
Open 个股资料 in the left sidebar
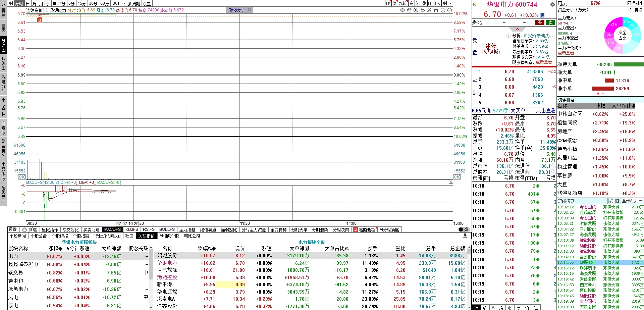pos(3,107)
